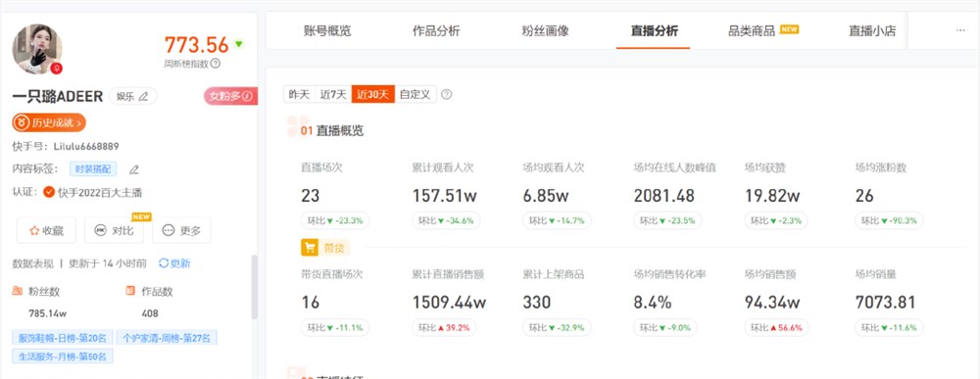Viewport: 980px width, 379px height.
Task: Click the help icon after 自定义 filter
Action: (446, 95)
